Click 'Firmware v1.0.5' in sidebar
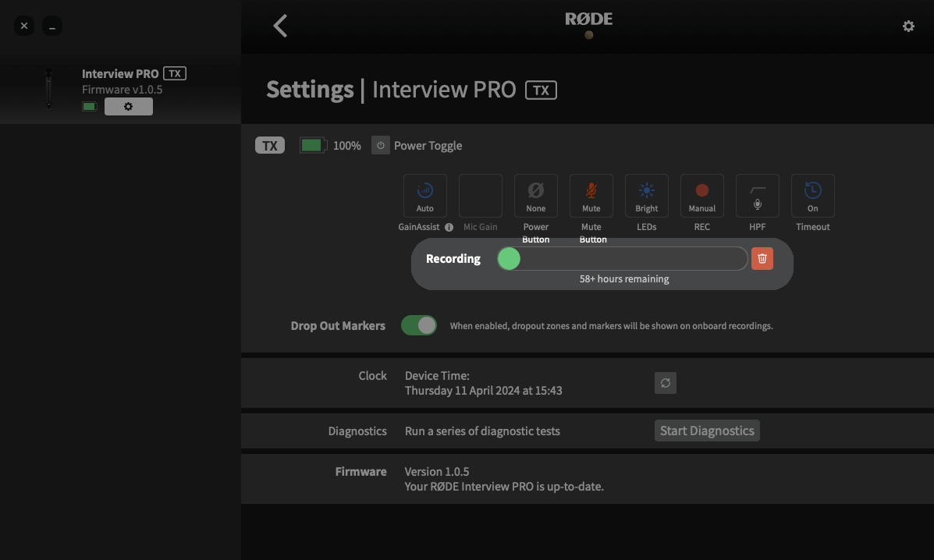Screen dimensions: 934x560 (x=122, y=89)
